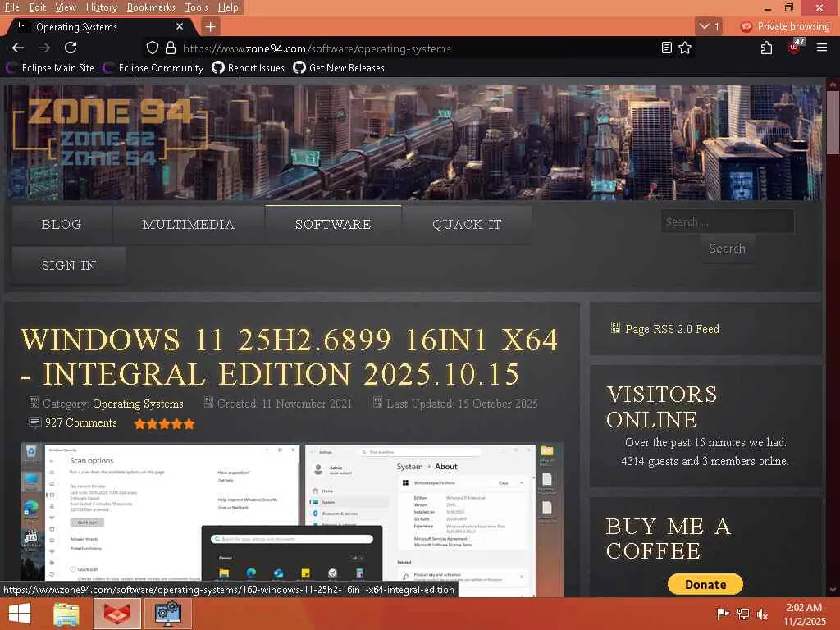The height and width of the screenshot is (630, 840).
Task: Open the Edit menu
Action: coord(38,7)
